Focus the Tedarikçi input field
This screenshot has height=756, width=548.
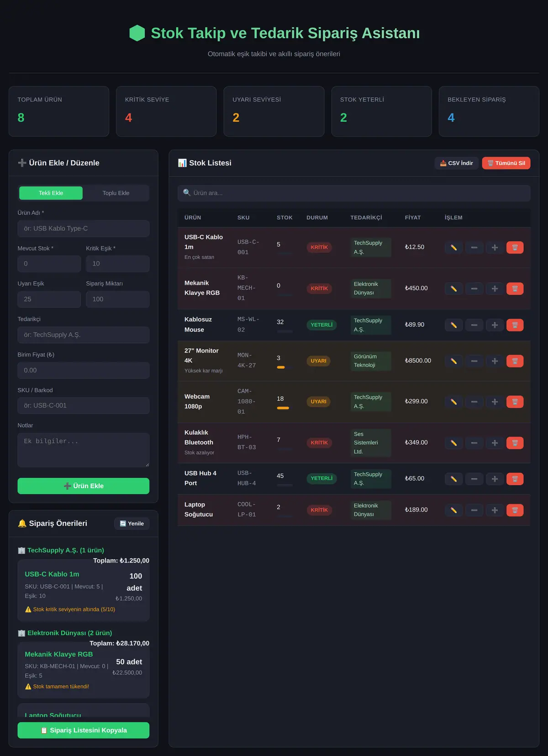pos(84,335)
